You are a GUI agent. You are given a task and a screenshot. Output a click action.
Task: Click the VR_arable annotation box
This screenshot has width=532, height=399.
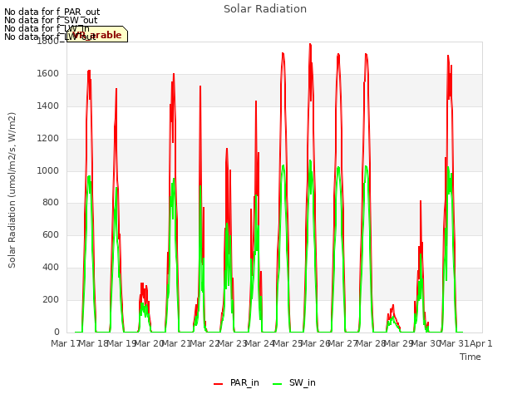97,34
